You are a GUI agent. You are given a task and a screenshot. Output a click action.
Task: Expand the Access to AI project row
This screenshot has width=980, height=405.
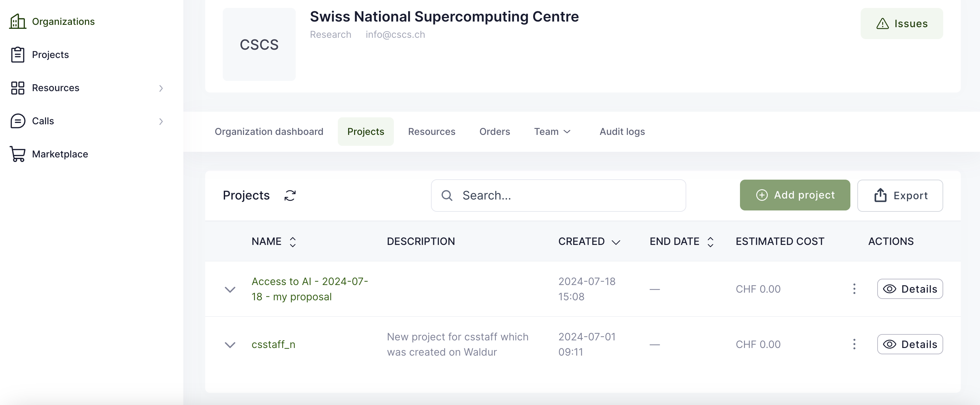pos(230,289)
